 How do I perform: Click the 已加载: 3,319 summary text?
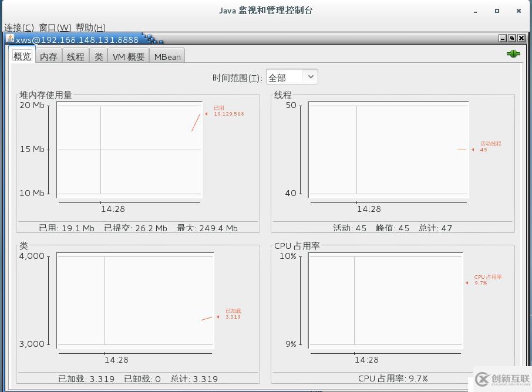pyautogui.click(x=86, y=379)
